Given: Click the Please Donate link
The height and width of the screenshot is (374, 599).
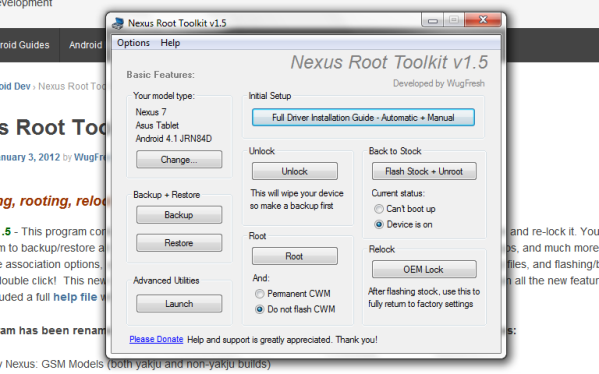Looking at the screenshot, I should click(x=156, y=339).
